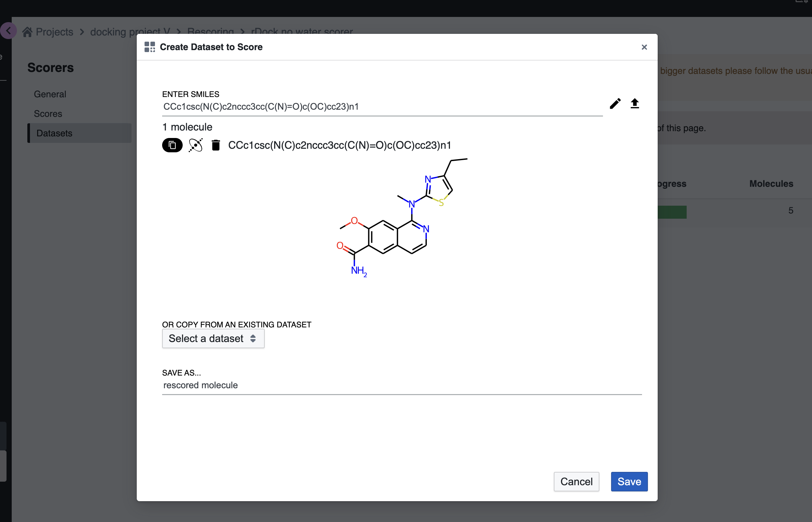Click the upload file icon
This screenshot has height=522, width=812.
[x=634, y=103]
